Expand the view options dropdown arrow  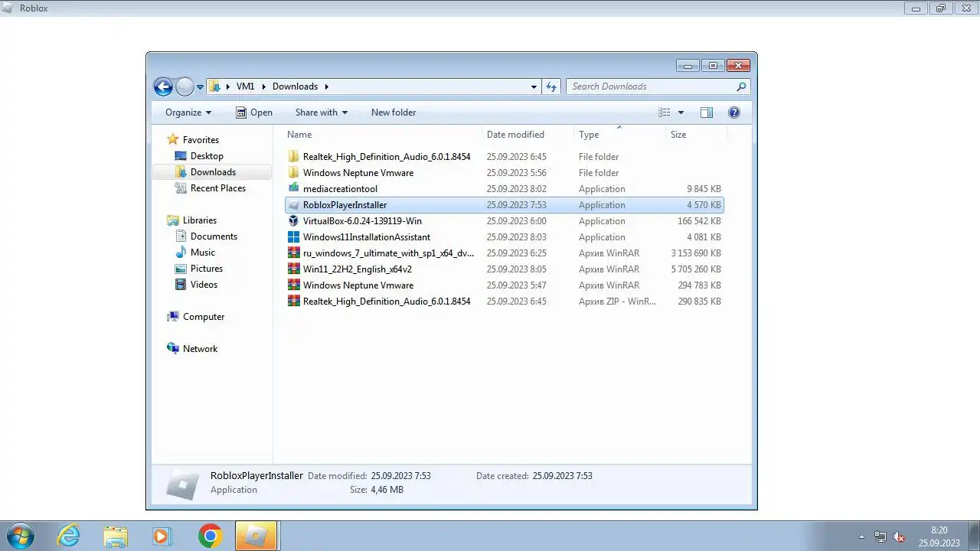click(x=681, y=112)
